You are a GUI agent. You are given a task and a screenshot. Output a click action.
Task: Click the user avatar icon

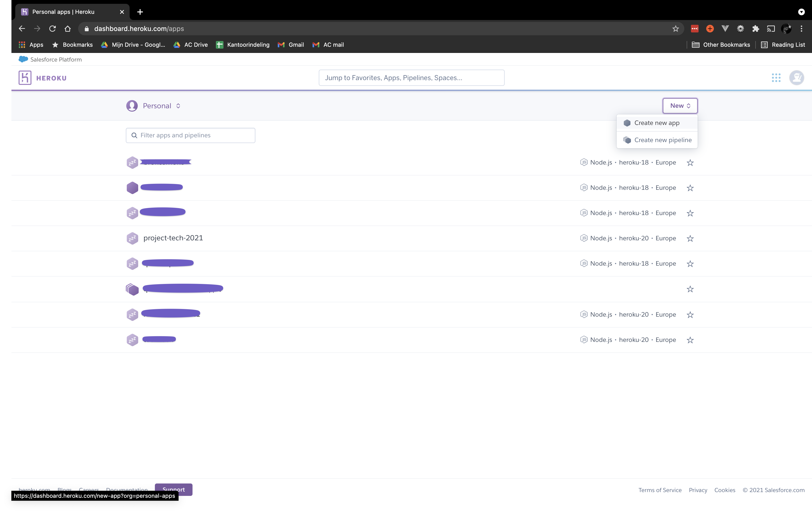[x=797, y=78]
